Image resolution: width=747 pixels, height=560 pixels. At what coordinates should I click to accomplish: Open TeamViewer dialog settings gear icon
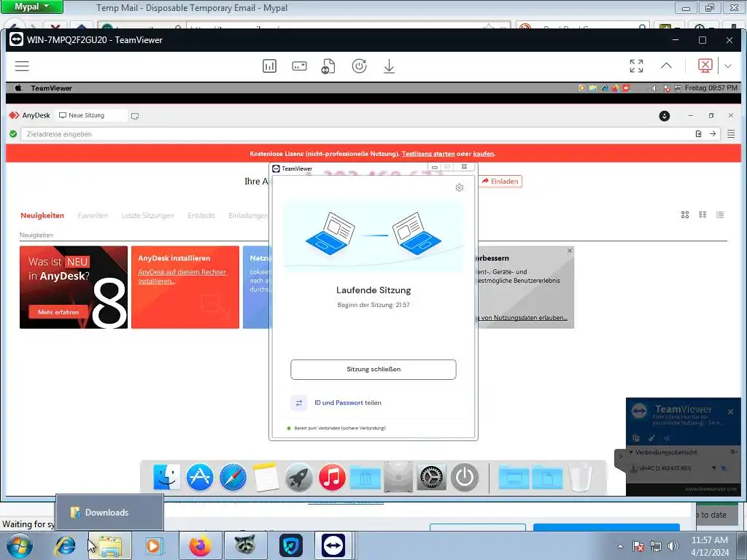click(460, 187)
